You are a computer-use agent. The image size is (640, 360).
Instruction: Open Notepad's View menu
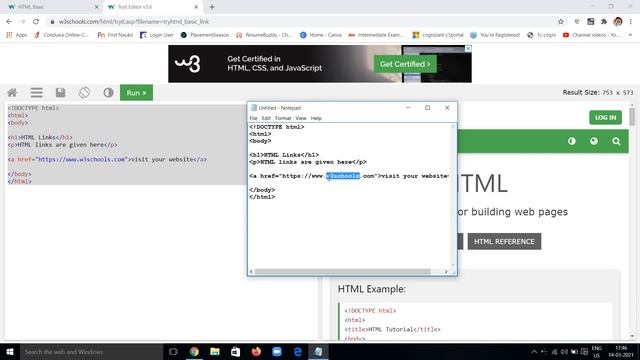click(301, 118)
